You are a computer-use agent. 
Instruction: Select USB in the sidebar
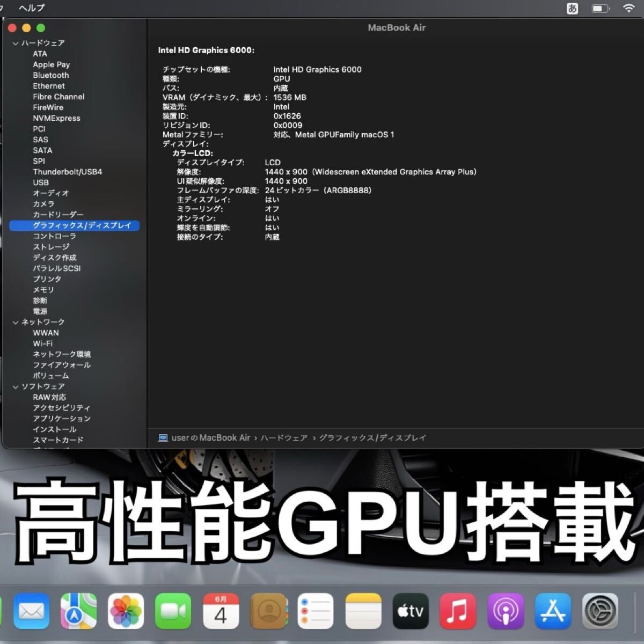click(x=41, y=182)
